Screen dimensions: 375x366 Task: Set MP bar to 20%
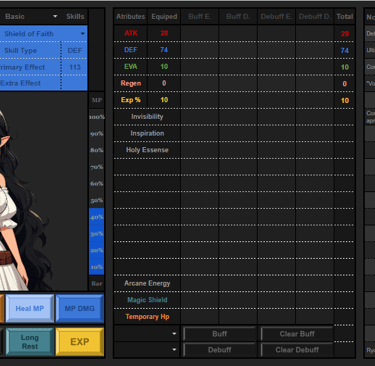coord(97,250)
